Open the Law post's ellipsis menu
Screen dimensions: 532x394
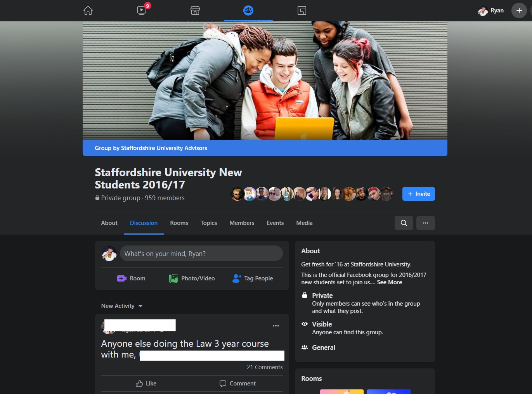[276, 326]
